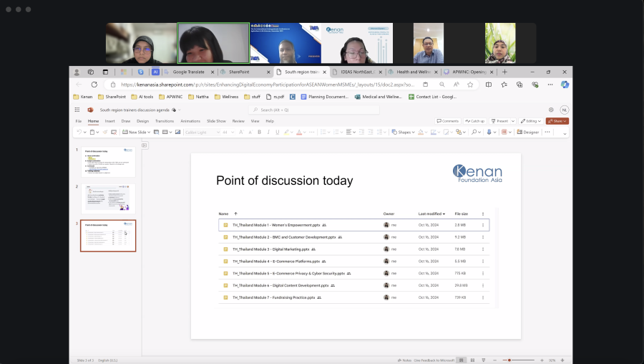
Task: Open Editing mode dropdown
Action: (x=530, y=121)
